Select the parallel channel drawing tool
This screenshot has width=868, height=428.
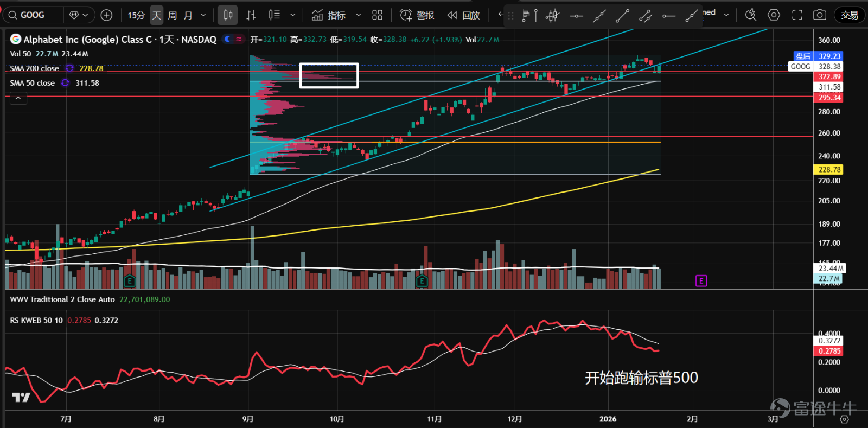coord(646,16)
